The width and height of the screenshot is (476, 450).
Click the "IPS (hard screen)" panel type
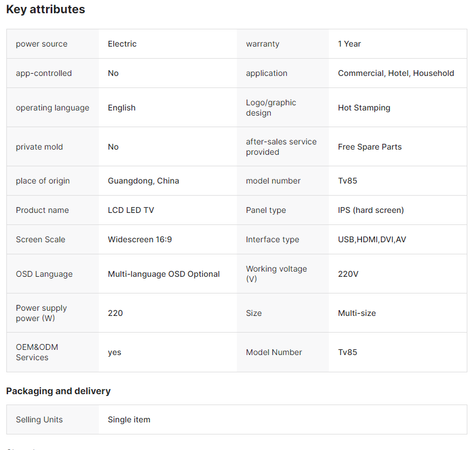pos(371,210)
